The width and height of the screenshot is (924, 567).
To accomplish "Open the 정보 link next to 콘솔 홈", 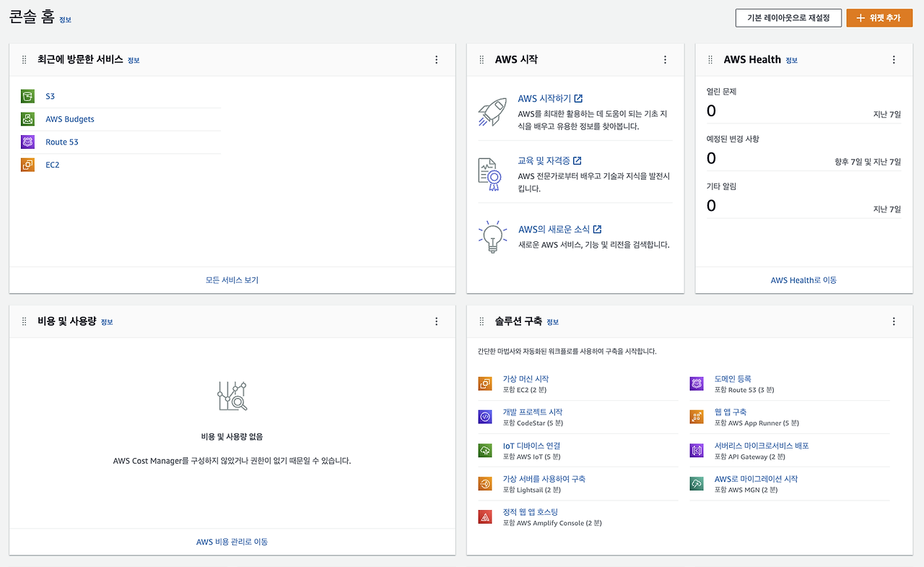I will tap(65, 20).
